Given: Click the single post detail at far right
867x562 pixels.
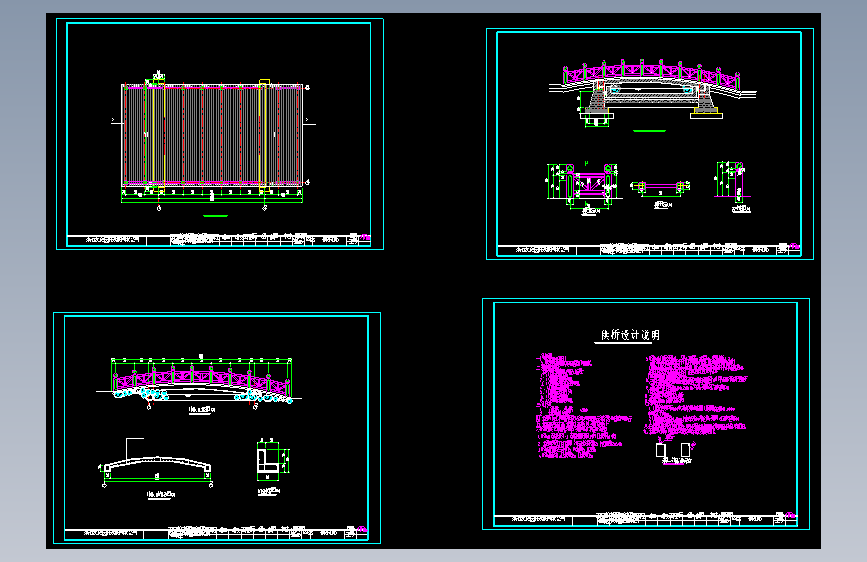Looking at the screenshot, I should pyautogui.click(x=734, y=186).
